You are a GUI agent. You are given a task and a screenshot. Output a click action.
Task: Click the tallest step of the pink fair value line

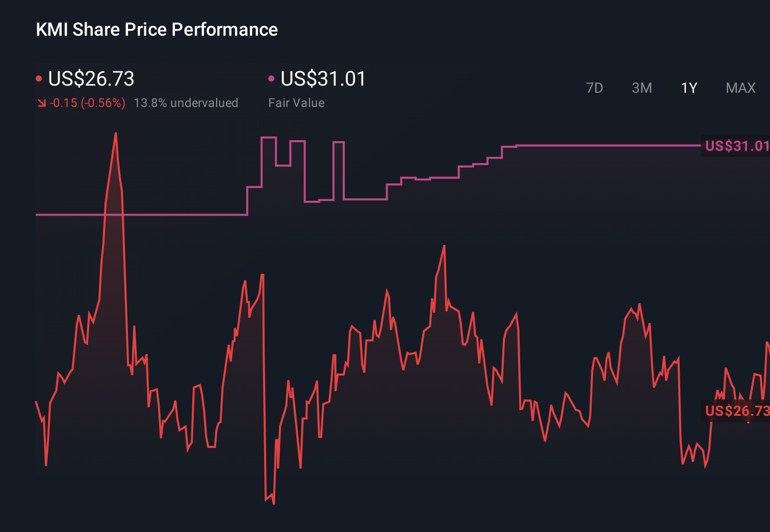coord(269,138)
